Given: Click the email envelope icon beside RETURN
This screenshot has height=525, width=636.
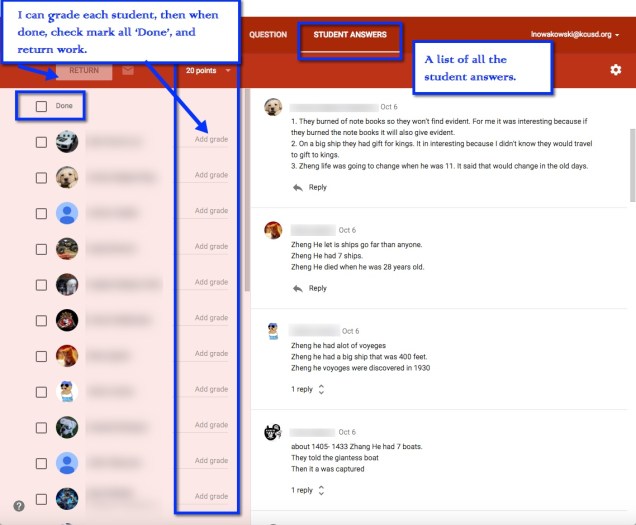Looking at the screenshot, I should coord(128,71).
